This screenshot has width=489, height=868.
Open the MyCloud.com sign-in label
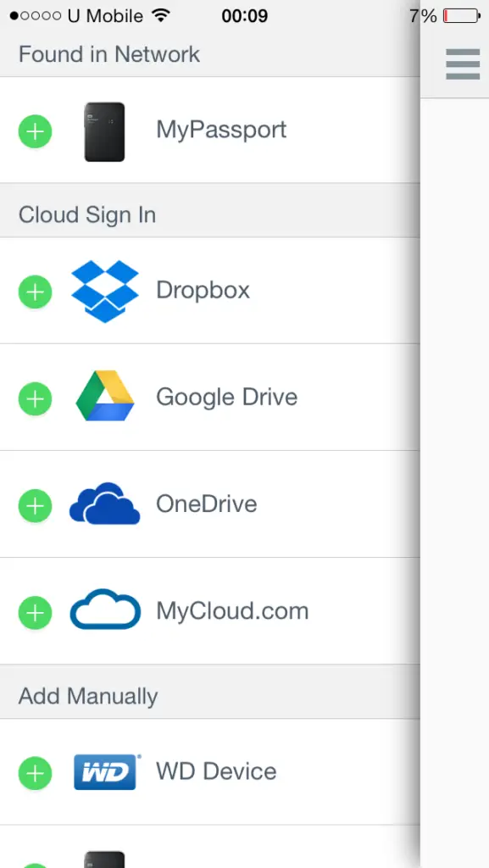(x=232, y=611)
